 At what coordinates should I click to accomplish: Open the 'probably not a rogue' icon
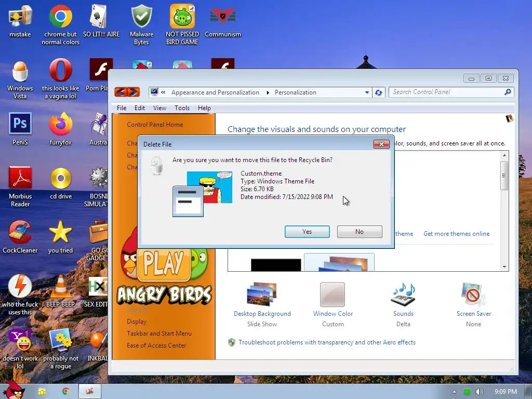[x=61, y=349]
